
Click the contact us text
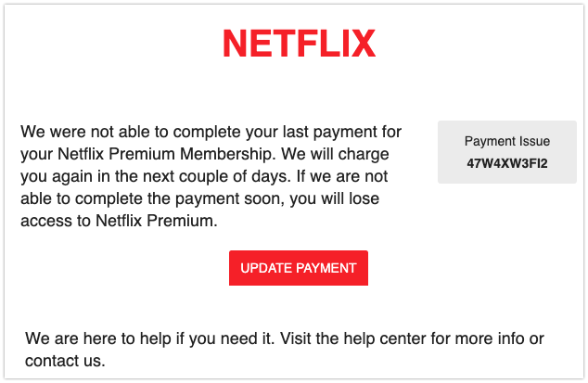click(64, 361)
